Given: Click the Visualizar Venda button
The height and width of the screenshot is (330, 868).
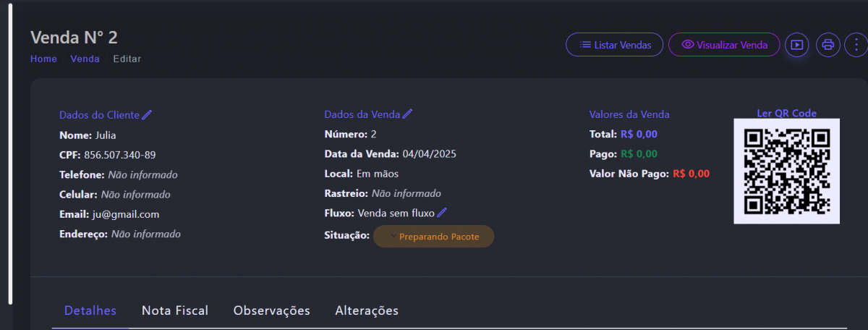Looking at the screenshot, I should 723,45.
